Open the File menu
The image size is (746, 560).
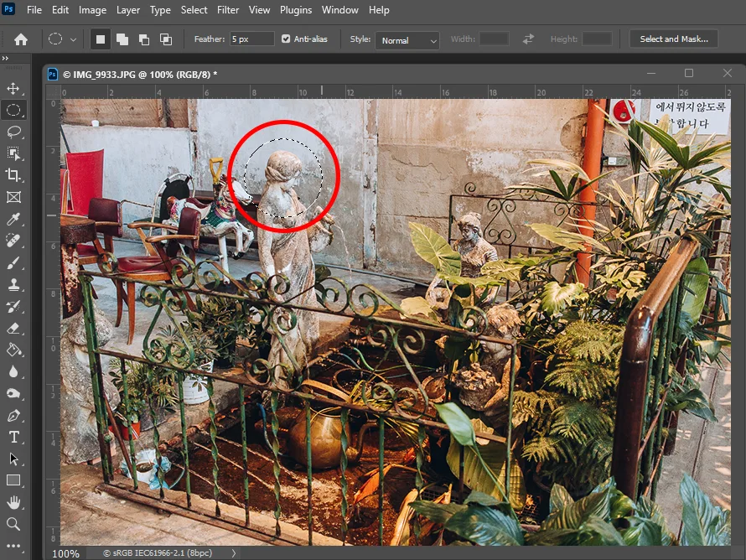pos(34,9)
